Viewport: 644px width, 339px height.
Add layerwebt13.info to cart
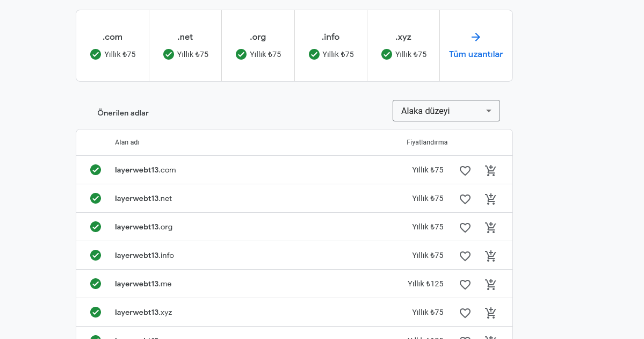click(490, 256)
